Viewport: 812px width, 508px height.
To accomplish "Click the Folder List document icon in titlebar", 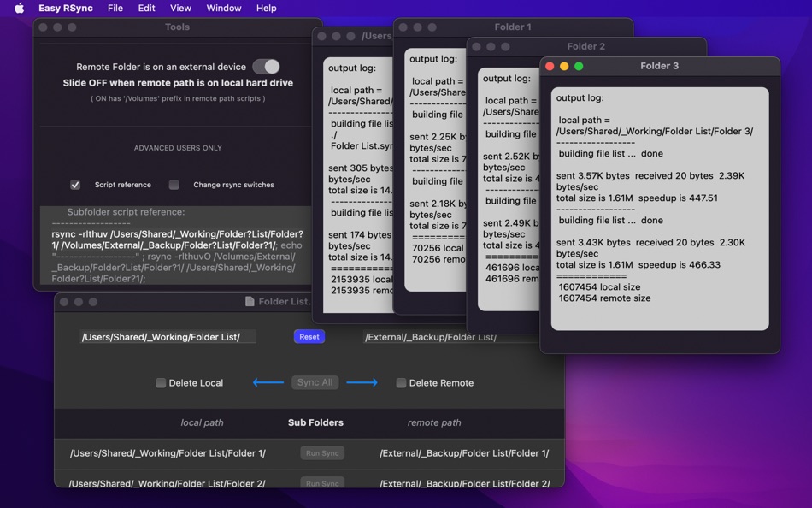I will 250,302.
